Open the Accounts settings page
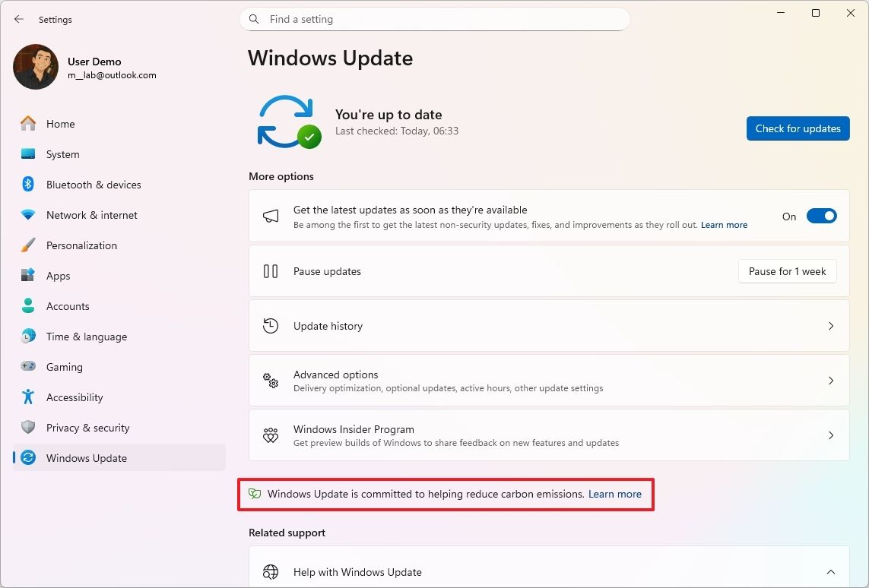This screenshot has width=869, height=588. tap(68, 306)
